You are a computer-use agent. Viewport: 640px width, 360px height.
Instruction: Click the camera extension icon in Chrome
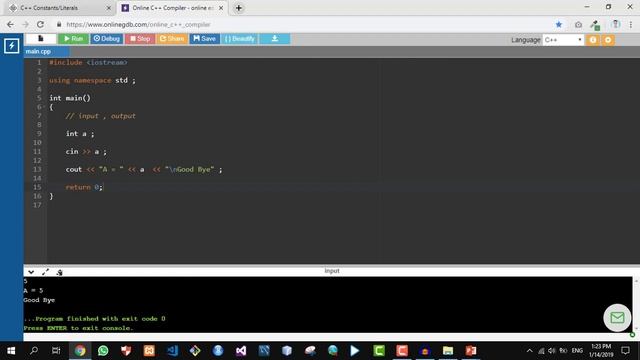(578, 25)
